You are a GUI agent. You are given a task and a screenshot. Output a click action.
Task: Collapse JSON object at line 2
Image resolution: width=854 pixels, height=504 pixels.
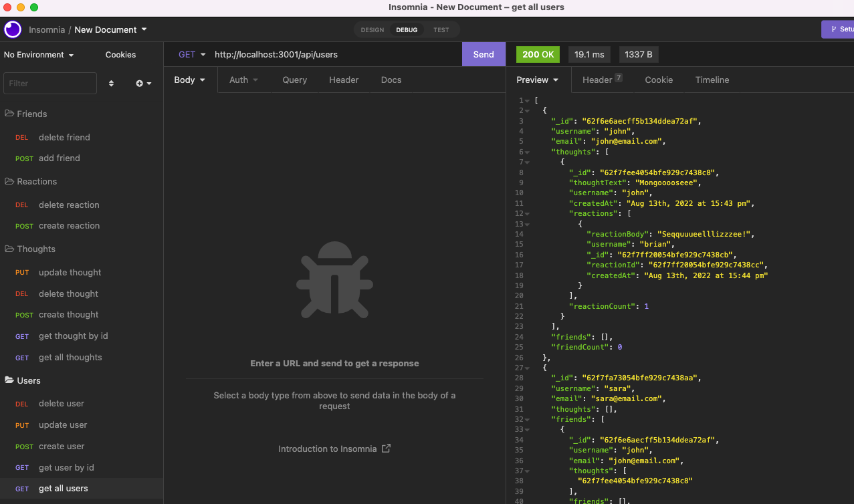point(527,111)
